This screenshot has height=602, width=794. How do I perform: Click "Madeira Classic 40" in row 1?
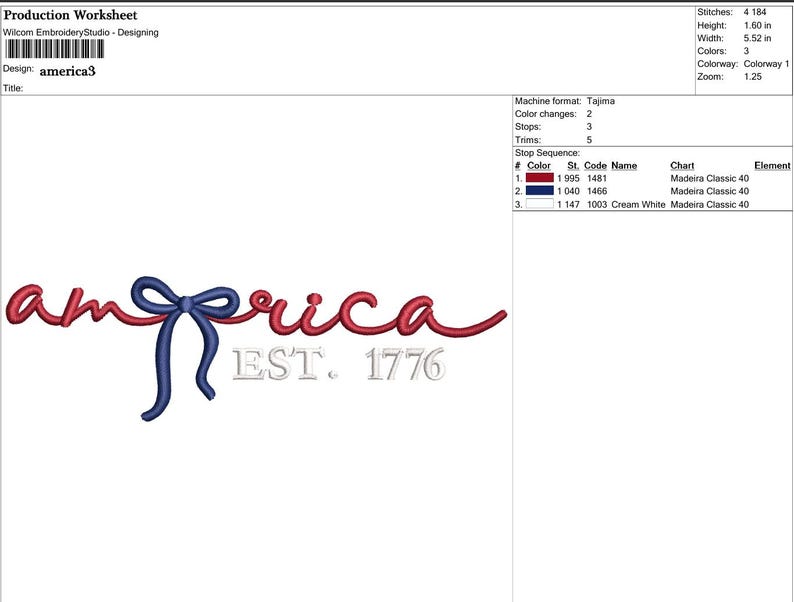[709, 178]
